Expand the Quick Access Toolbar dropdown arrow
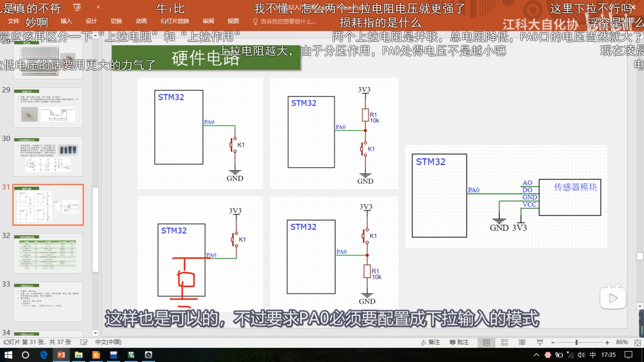 98,7
